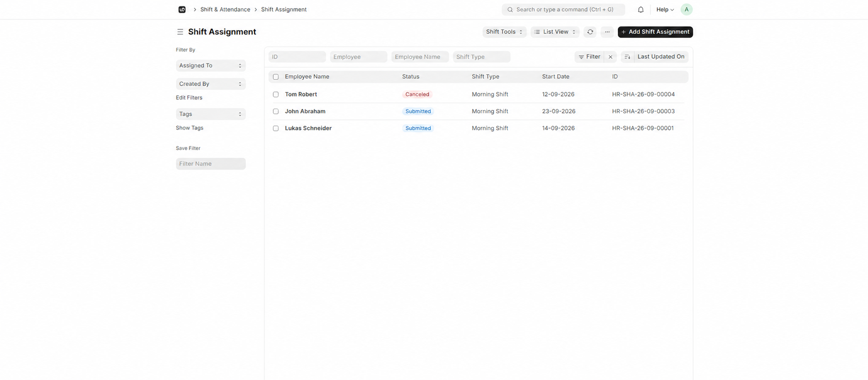Open Shift Assignment breadcrumb link
This screenshot has width=868, height=380.
point(284,10)
